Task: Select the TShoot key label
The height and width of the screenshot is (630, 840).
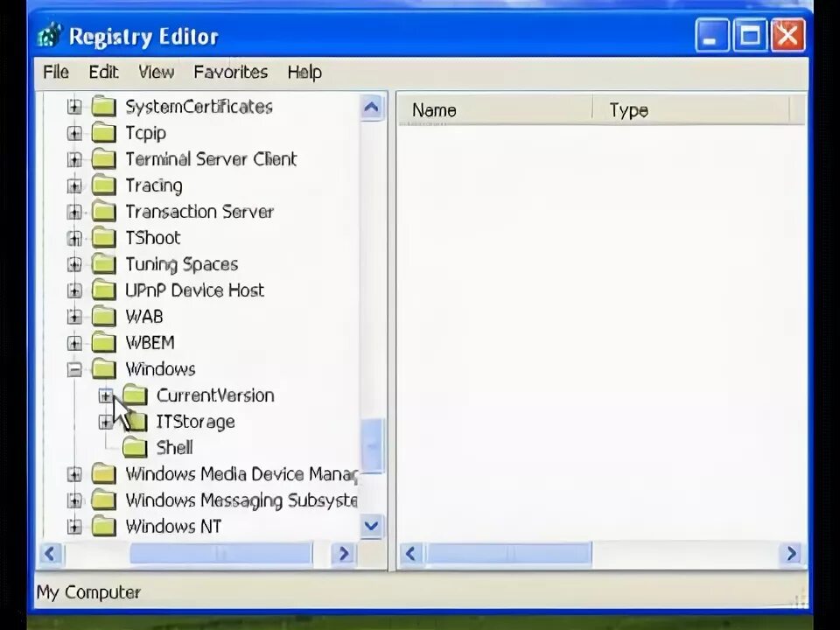Action: pyautogui.click(x=152, y=238)
